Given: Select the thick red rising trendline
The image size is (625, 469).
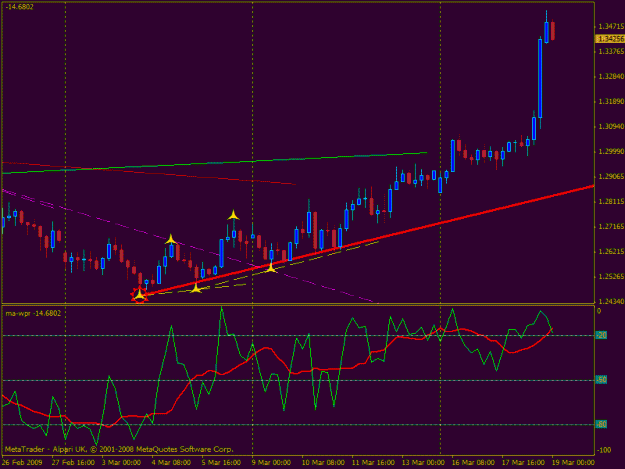Looking at the screenshot, I should click(367, 240).
